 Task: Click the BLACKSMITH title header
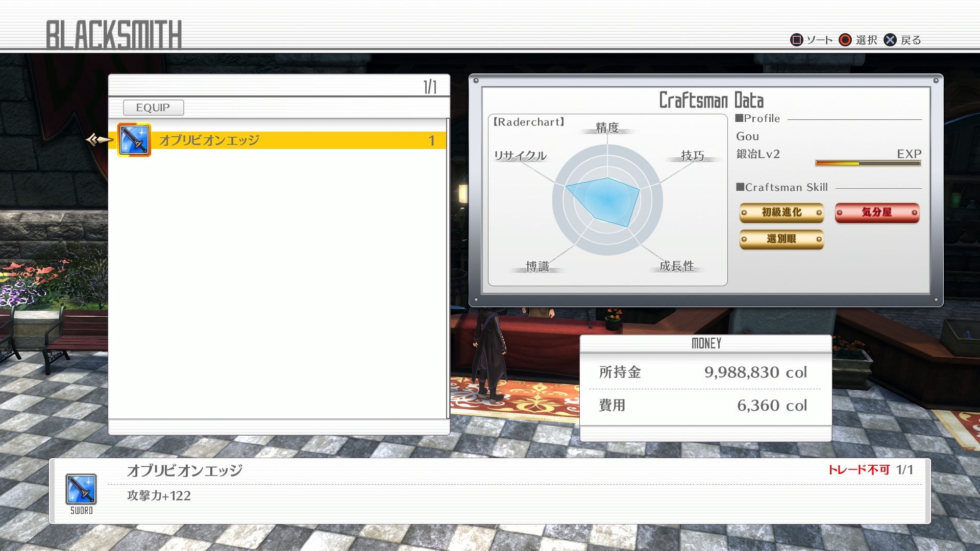pyautogui.click(x=114, y=35)
